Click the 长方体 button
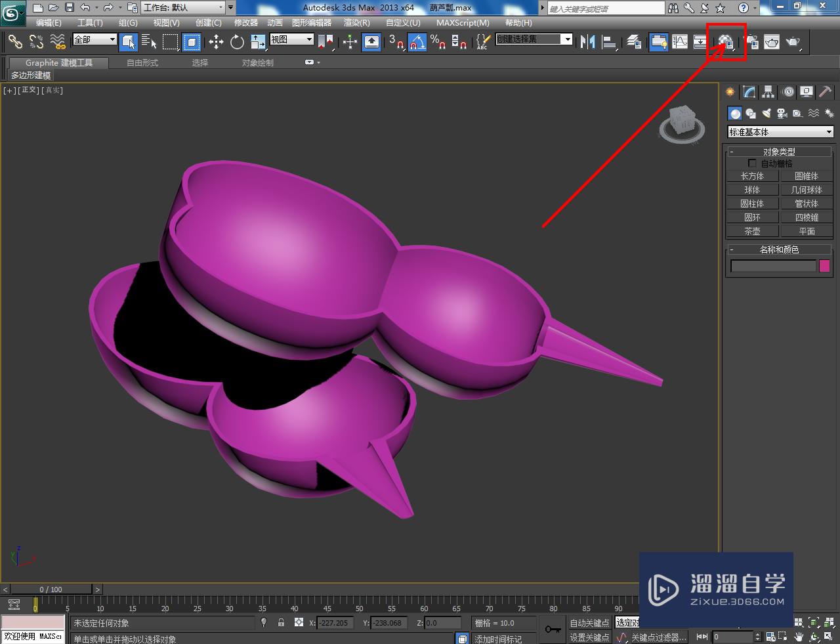This screenshot has height=644, width=840. (752, 176)
